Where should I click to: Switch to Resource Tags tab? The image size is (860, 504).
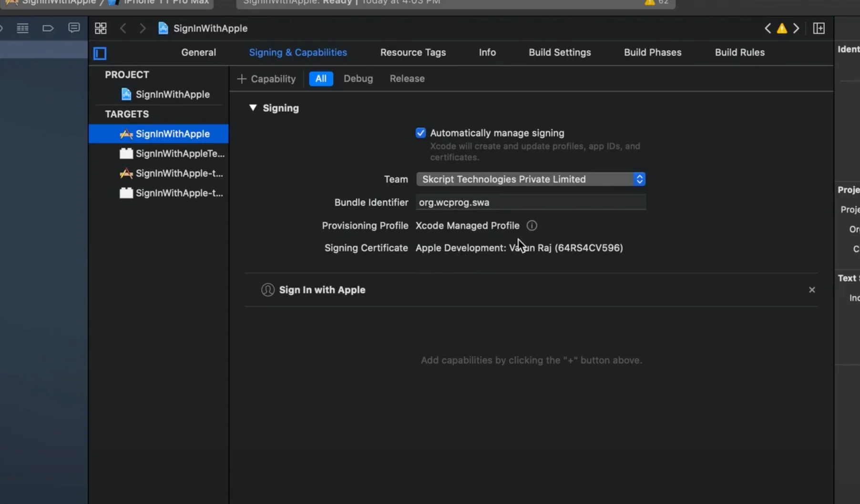(x=413, y=52)
